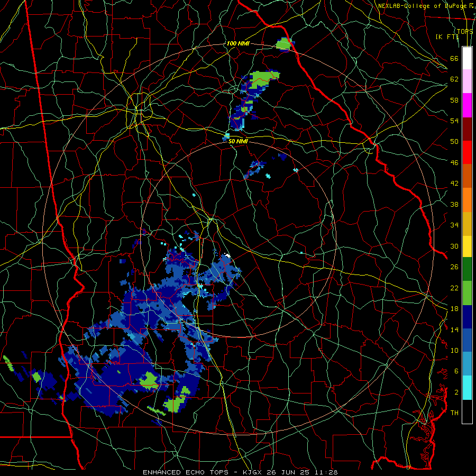This screenshot has height=476, width=476.
Task: Click the "KJGX" radar site identifier
Action: (252, 472)
